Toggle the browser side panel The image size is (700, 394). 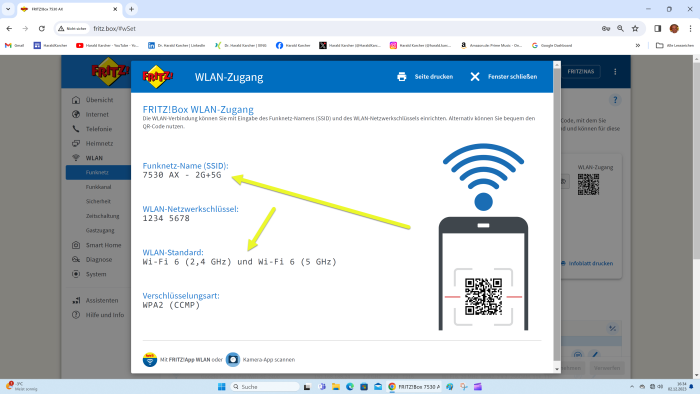(658, 29)
